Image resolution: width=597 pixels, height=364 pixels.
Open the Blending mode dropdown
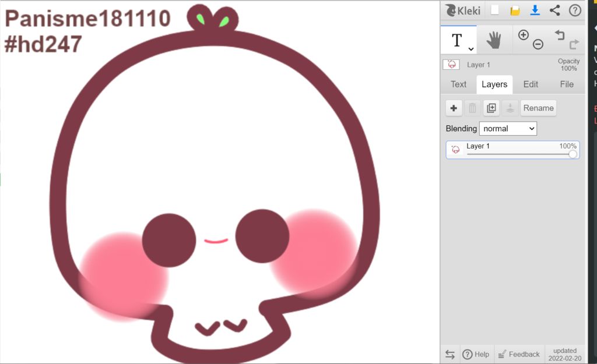(x=508, y=129)
